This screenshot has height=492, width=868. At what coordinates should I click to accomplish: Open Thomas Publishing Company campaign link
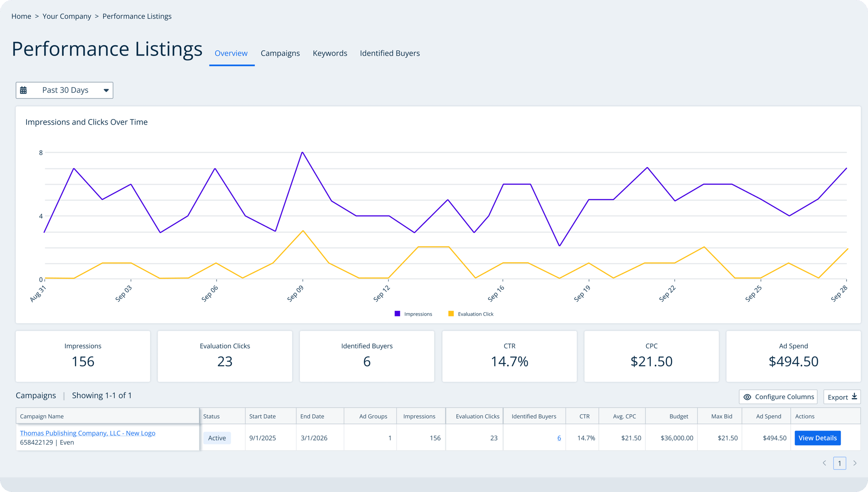point(88,433)
